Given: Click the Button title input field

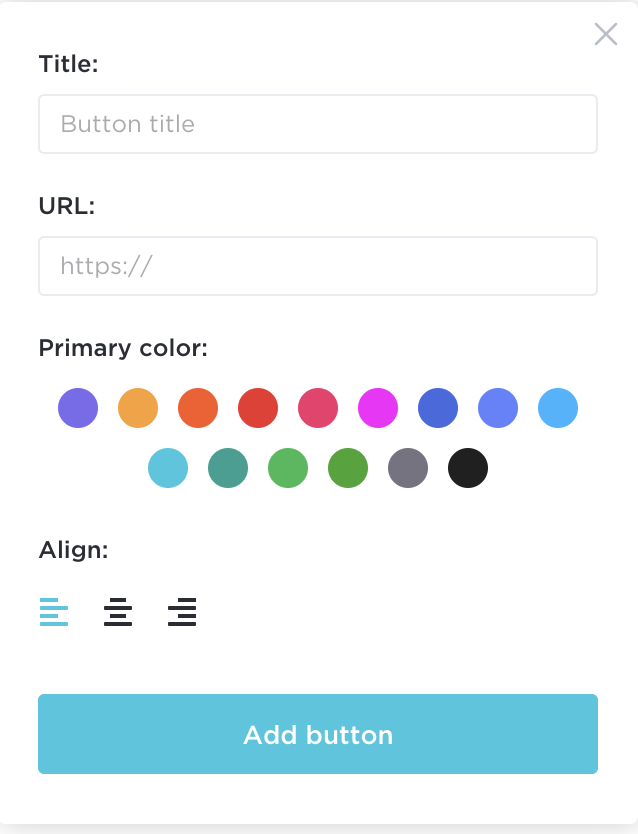Looking at the screenshot, I should pos(318,124).
